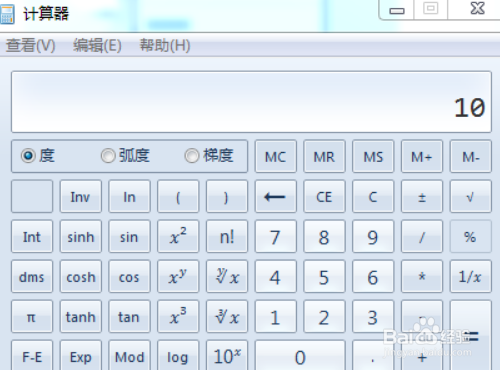Click the 1/x reciprocal button
Viewport: 500px width, 370px height.
471,277
